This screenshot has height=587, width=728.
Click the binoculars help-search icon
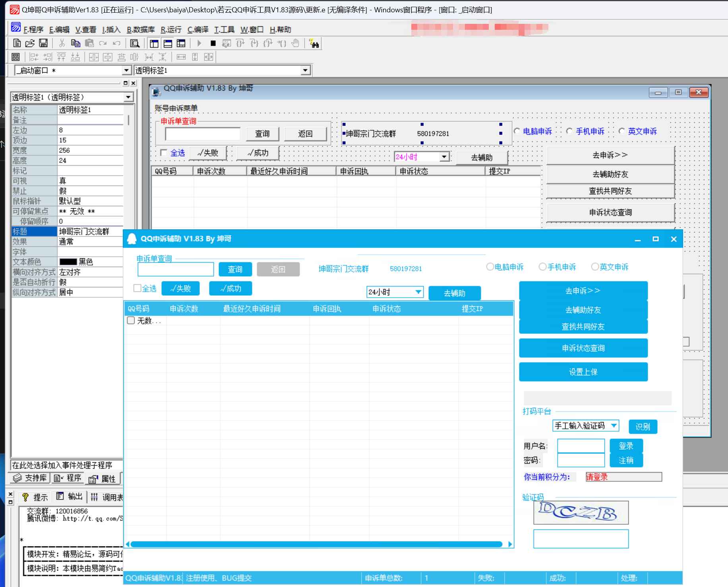[314, 44]
